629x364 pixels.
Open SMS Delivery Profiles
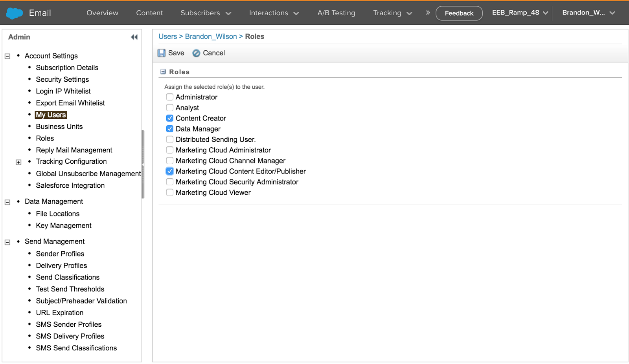(70, 336)
